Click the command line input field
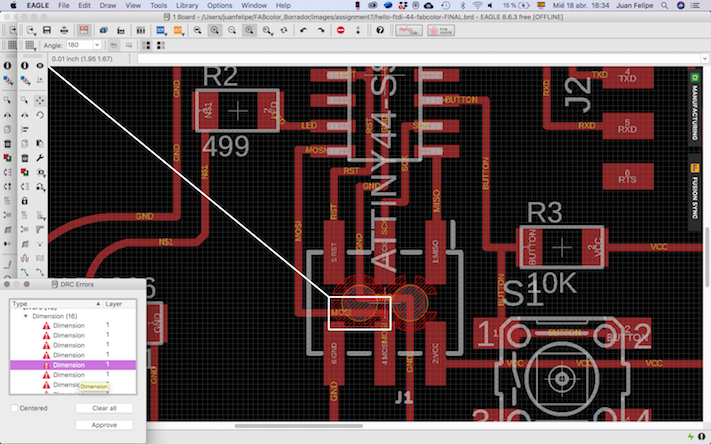This screenshot has height=444, width=711. click(x=419, y=59)
